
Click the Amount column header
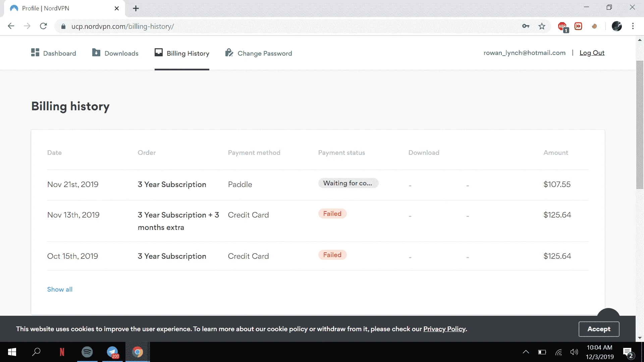click(556, 153)
